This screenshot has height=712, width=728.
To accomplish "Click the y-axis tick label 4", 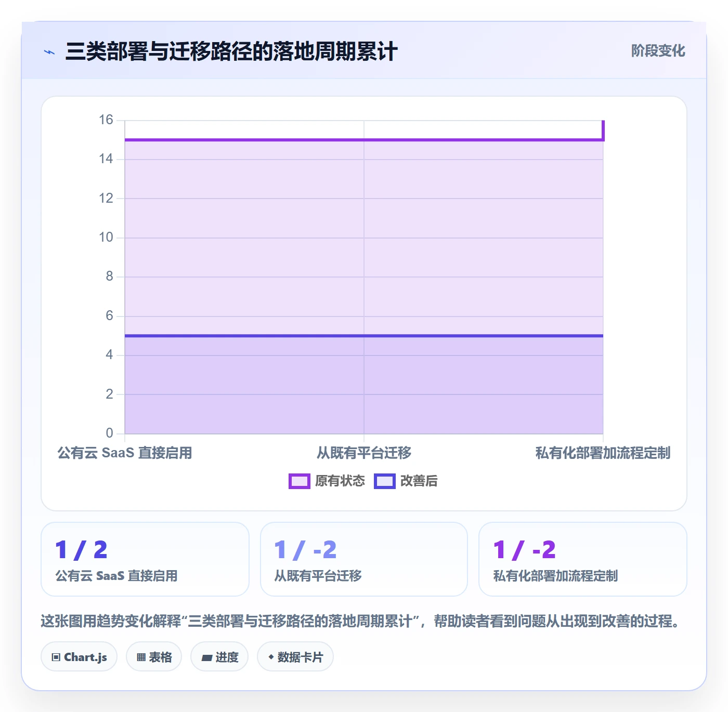I will tap(109, 355).
